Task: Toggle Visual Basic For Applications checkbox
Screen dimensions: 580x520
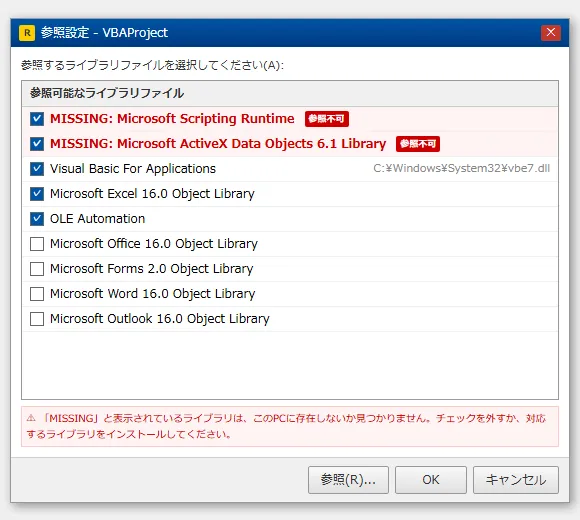Action: click(37, 169)
